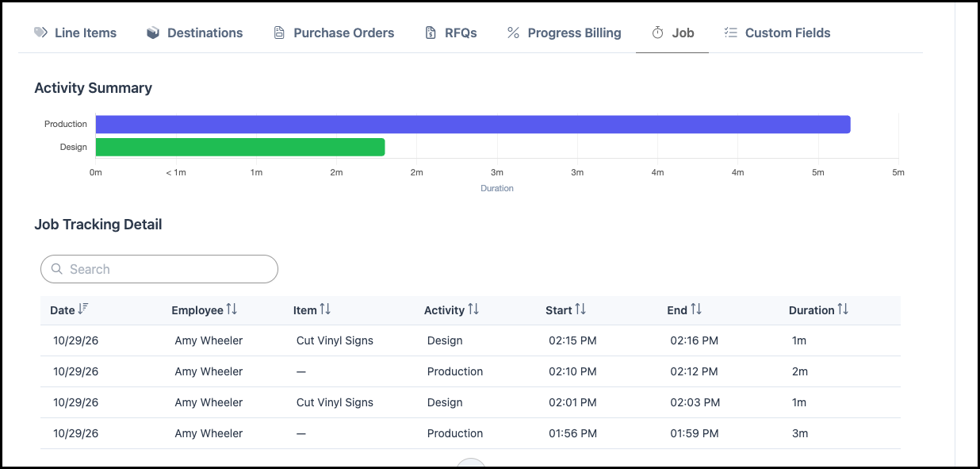Click the 02:01 PM start time cell
The width and height of the screenshot is (980, 469).
(572, 402)
